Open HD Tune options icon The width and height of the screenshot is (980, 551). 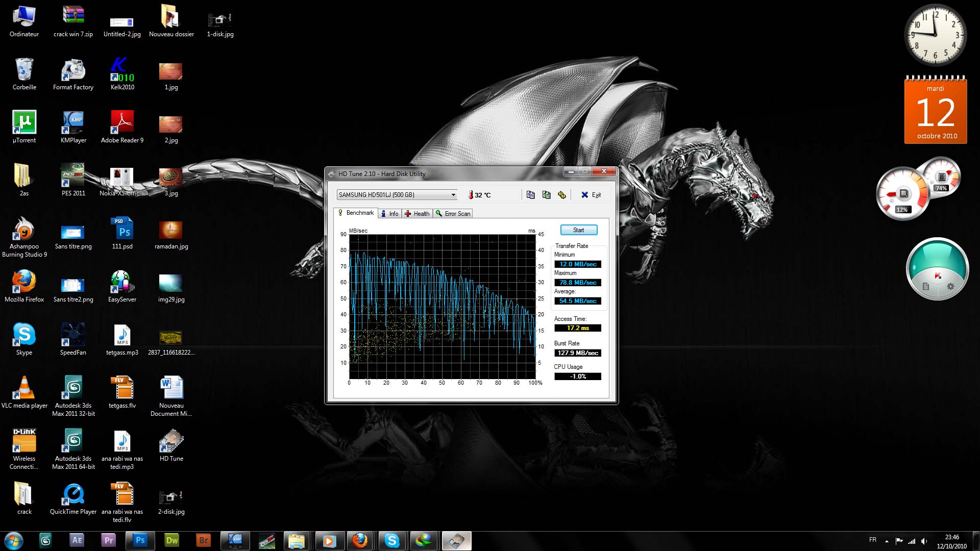point(562,195)
